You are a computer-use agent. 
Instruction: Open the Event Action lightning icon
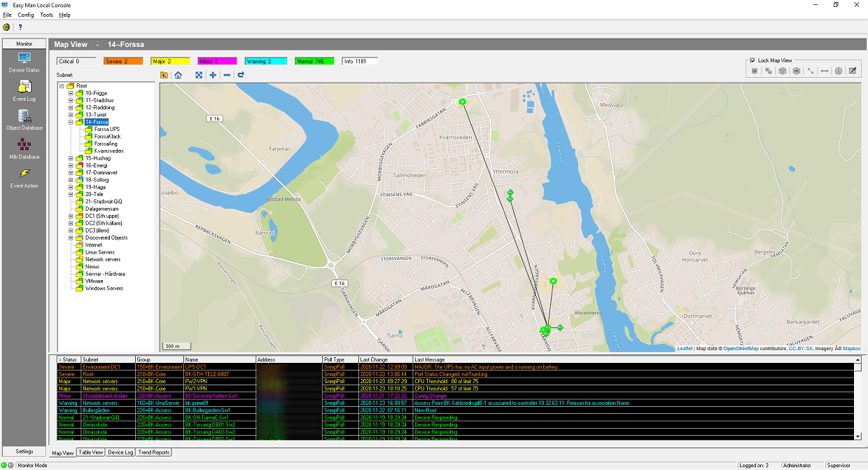pos(24,173)
